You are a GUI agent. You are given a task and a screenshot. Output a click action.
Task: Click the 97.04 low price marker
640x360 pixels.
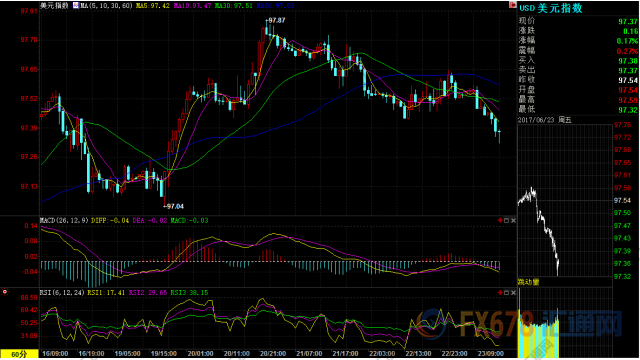pos(173,207)
